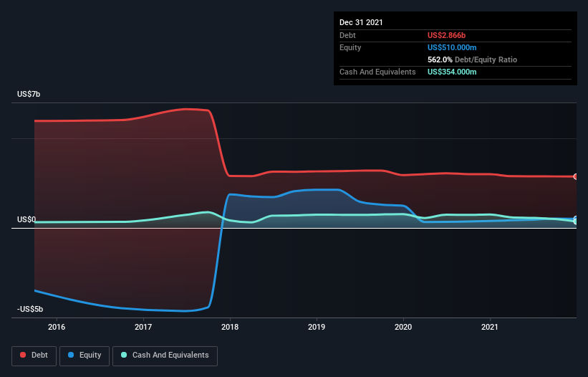
Task: Toggle the Debt series legend button
Action: [x=34, y=355]
